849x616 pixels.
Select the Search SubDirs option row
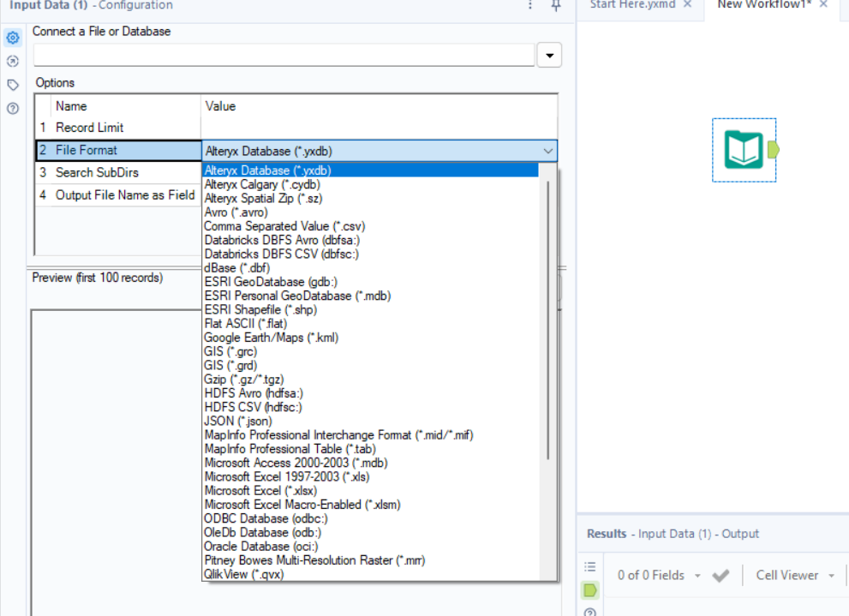click(118, 173)
